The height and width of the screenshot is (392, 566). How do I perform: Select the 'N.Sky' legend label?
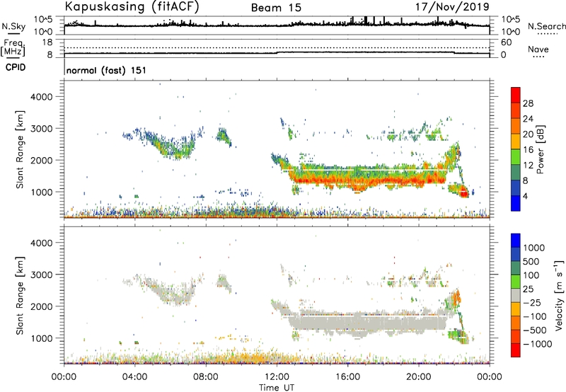click(13, 26)
